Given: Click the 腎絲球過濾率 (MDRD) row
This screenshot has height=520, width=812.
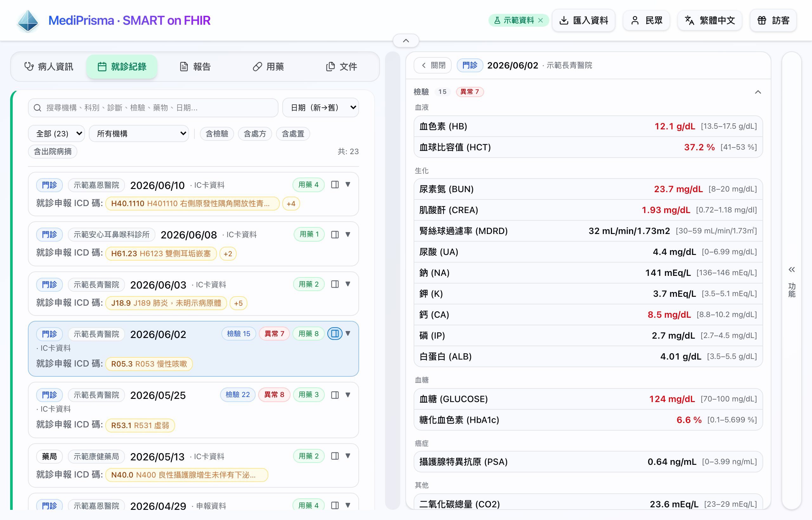Looking at the screenshot, I should coord(588,231).
